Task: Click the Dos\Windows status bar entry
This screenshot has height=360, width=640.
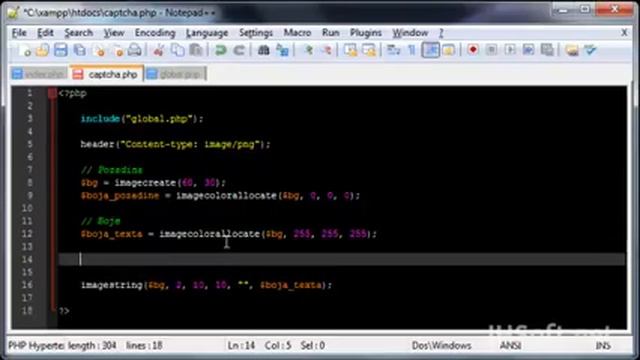Action: 442,346
